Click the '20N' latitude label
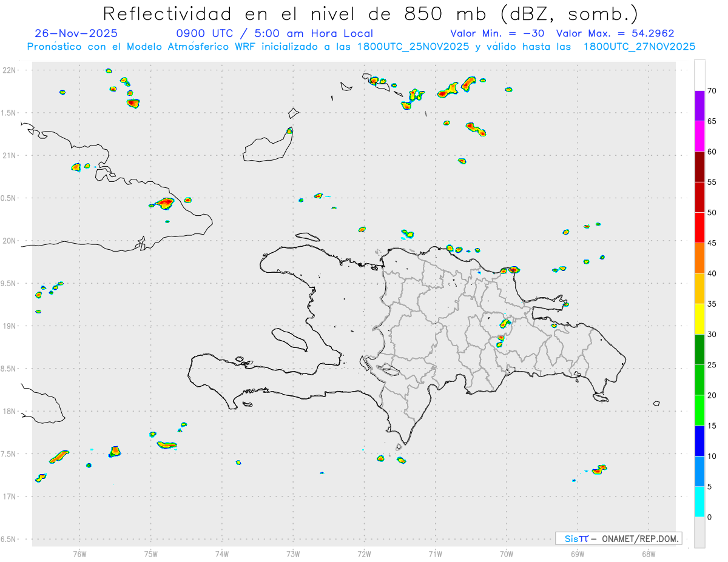Image resolution: width=728 pixels, height=562 pixels. pyautogui.click(x=9, y=241)
